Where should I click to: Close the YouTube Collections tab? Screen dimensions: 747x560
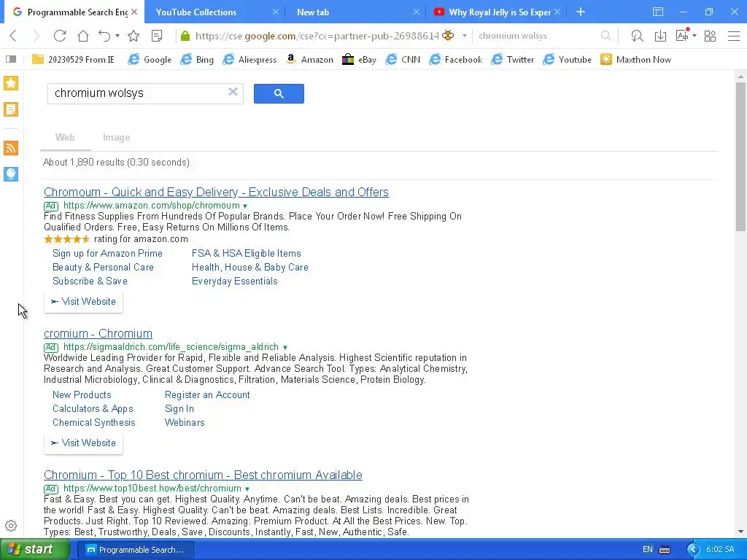pyautogui.click(x=275, y=12)
